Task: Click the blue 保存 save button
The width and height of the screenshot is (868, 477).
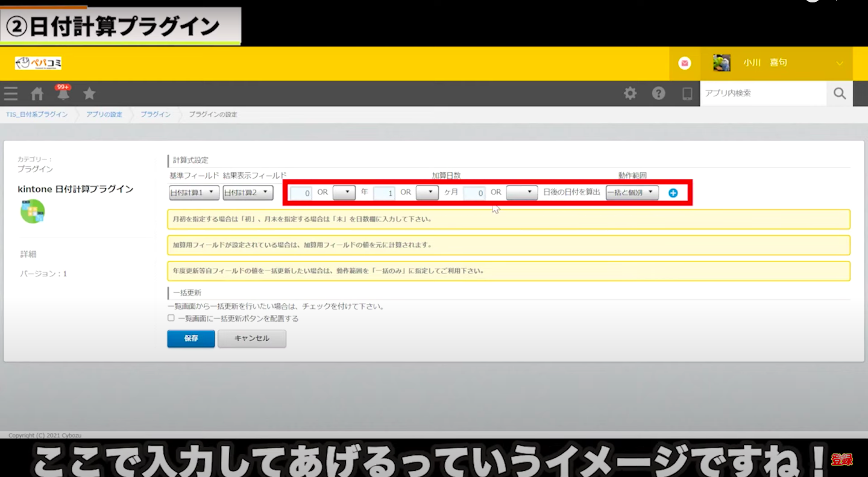Action: coord(191,338)
